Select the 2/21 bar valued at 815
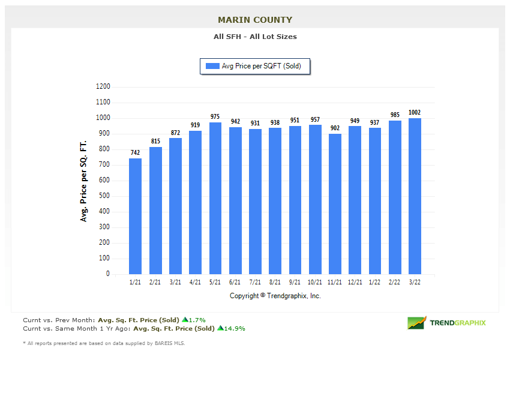This screenshot has height=420, width=510. click(x=155, y=211)
